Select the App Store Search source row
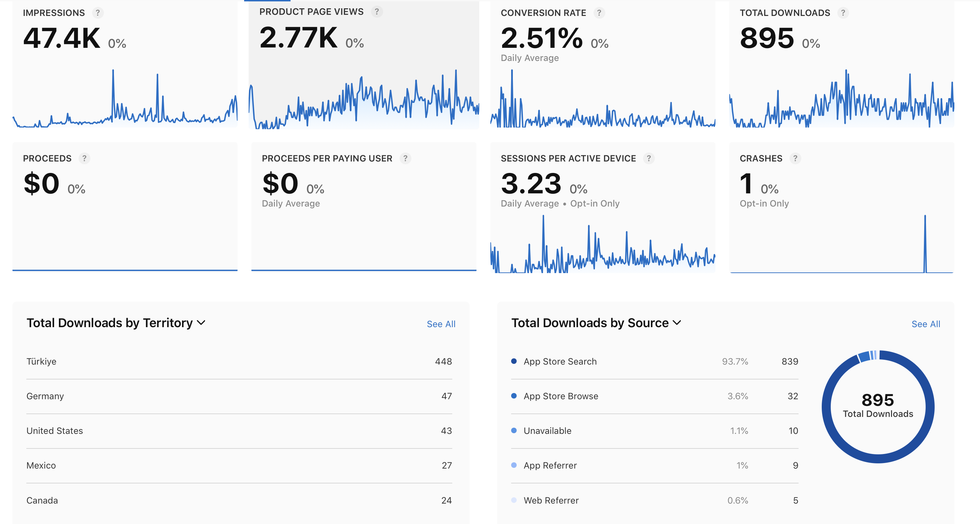The height and width of the screenshot is (524, 980). point(654,361)
